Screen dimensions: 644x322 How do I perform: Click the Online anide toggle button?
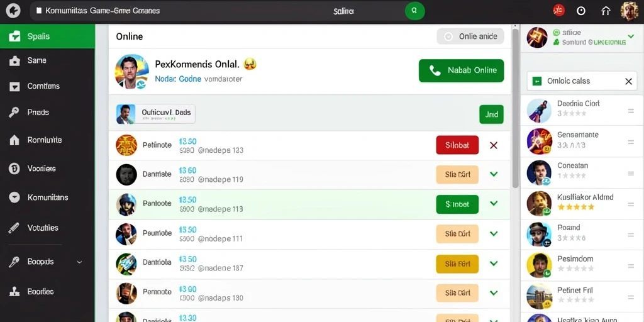470,36
